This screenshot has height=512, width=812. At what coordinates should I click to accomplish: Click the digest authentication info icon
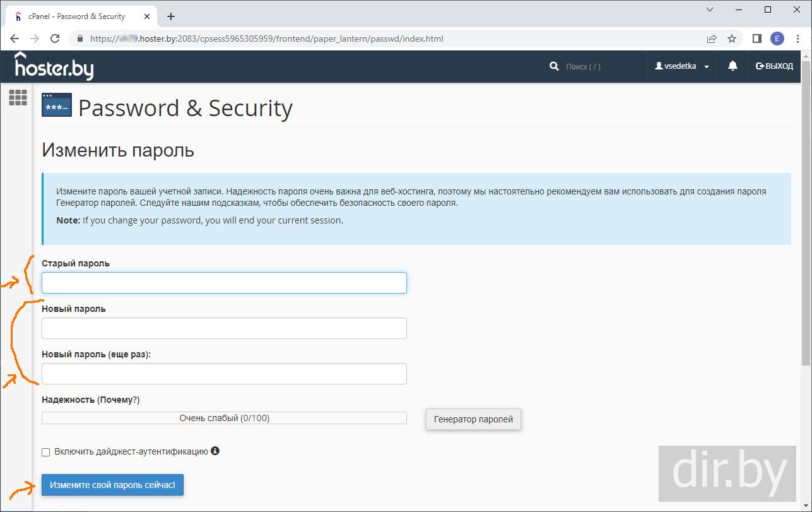pos(215,451)
